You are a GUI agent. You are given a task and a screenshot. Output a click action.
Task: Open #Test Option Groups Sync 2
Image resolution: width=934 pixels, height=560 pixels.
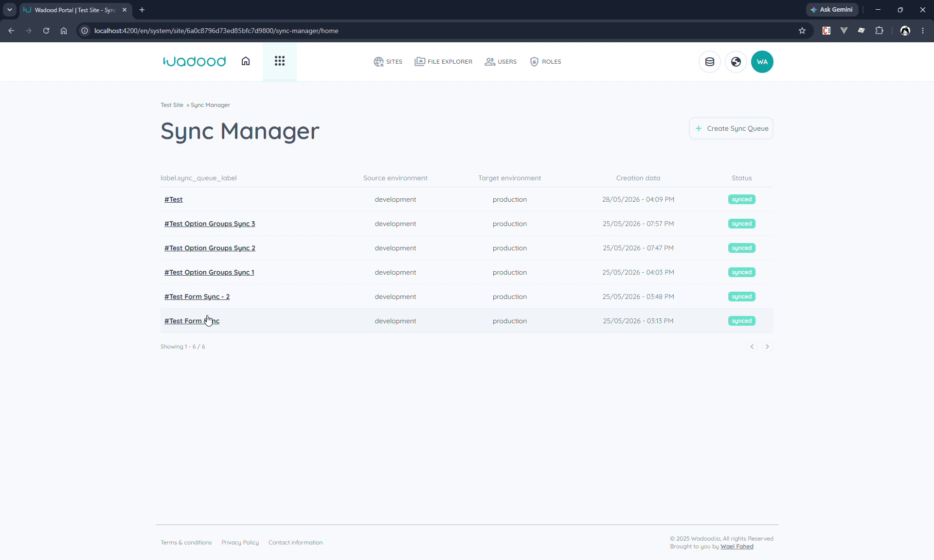point(210,248)
